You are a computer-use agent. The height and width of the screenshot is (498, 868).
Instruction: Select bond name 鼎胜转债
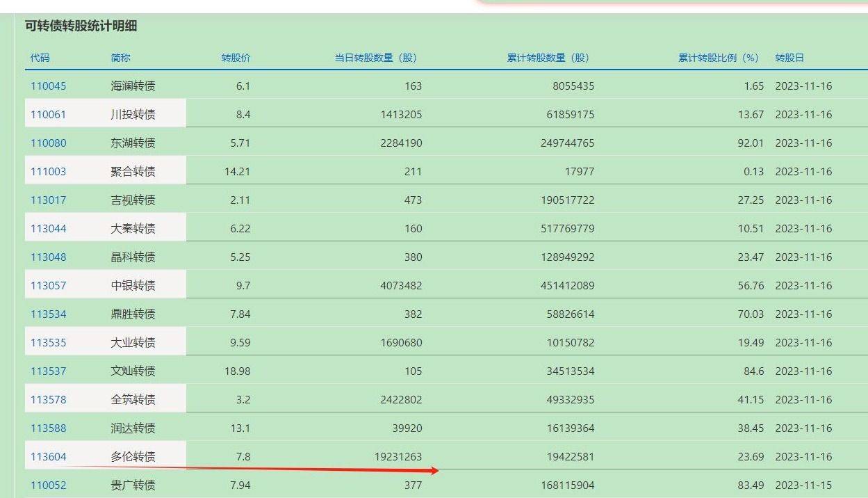click(133, 314)
